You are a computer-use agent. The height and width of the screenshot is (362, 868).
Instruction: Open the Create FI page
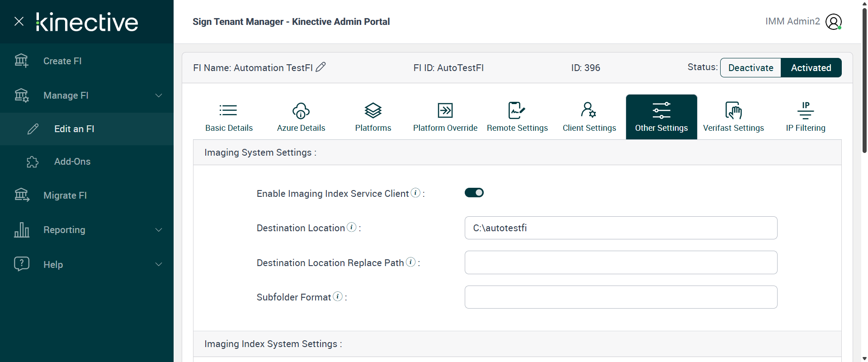(x=62, y=61)
